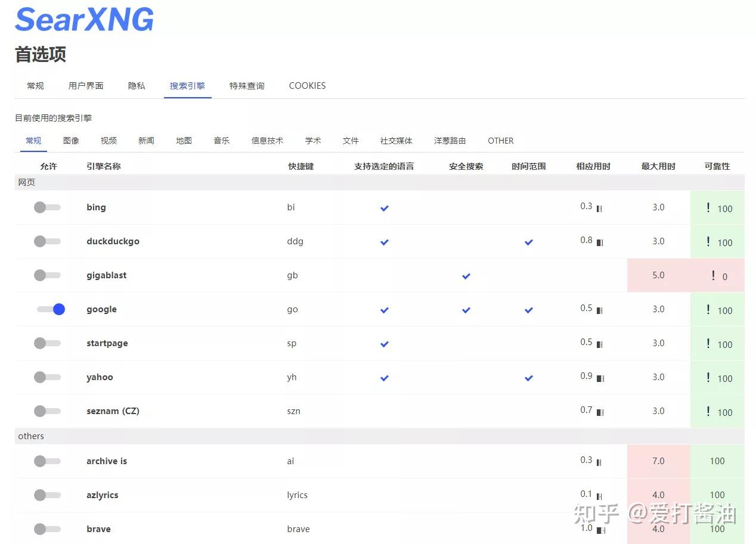Click google's response time bar
Viewport: 756px width, 544px height.
coord(599,310)
